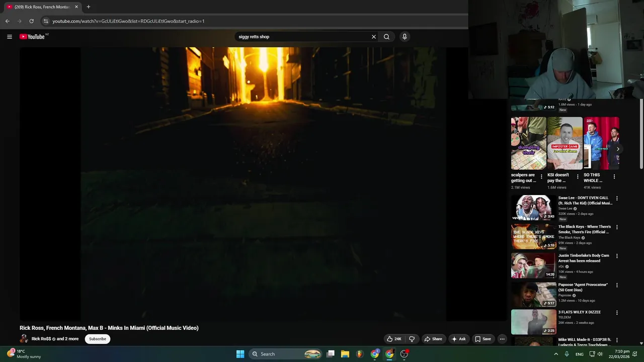Open File Explorer from the taskbar
Image resolution: width=644 pixels, height=362 pixels.
(x=345, y=354)
